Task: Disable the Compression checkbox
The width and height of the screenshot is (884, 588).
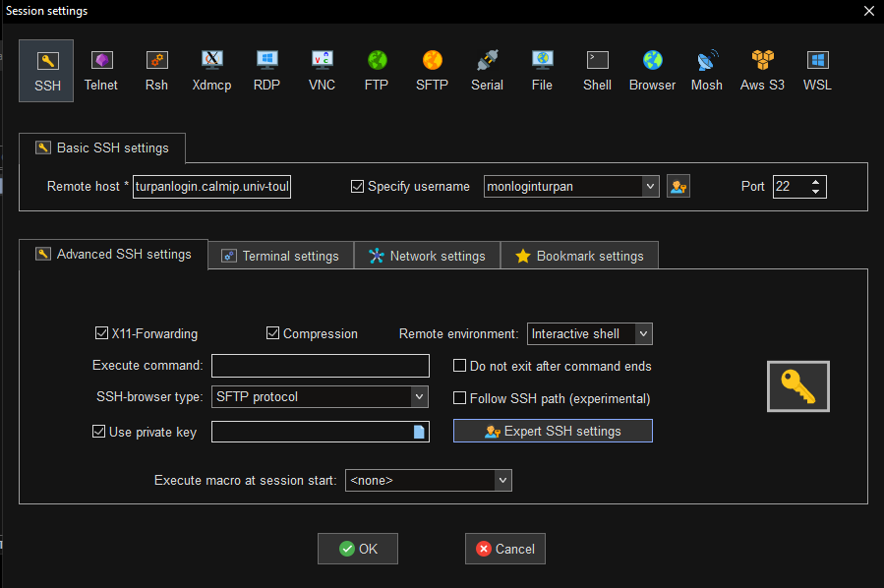Action: click(272, 333)
